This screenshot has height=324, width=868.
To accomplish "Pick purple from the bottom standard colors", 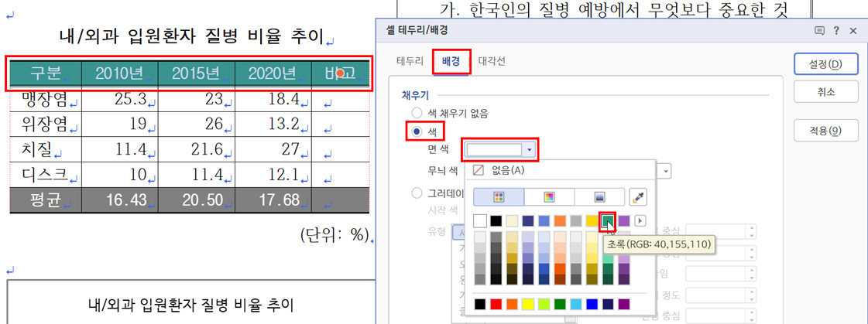I will tap(624, 304).
